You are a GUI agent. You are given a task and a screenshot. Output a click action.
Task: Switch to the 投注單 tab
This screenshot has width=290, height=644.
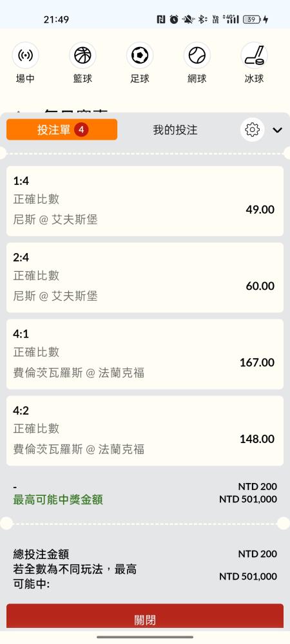click(62, 130)
